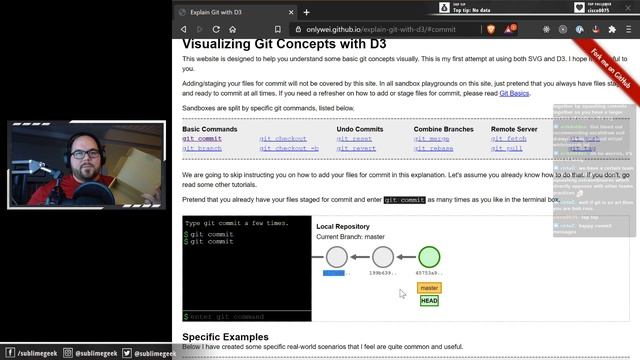This screenshot has height=360, width=640.
Task: Open the git branch sandbox link
Action: coord(202,149)
